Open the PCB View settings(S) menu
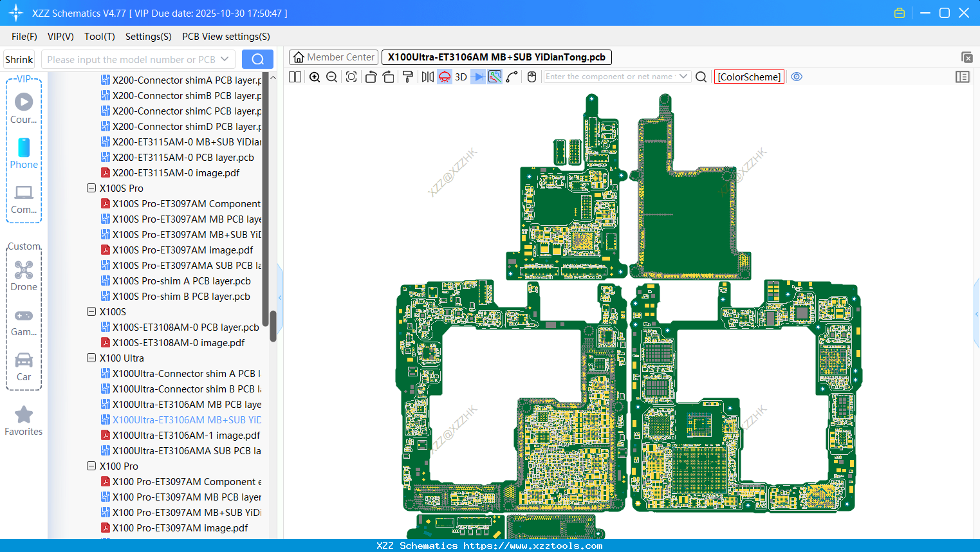Viewport: 980px width, 552px height. [x=226, y=37]
